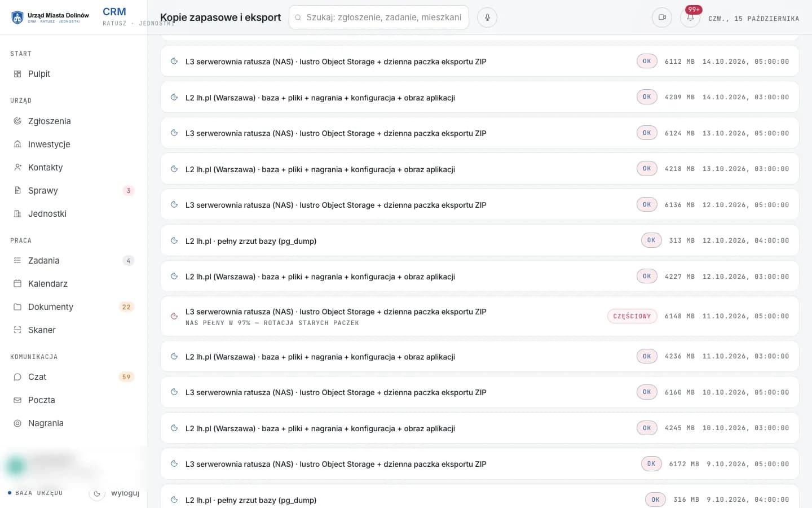
Task: Select the backup dated 10.10.2026, 03:00:00
Action: (480, 428)
